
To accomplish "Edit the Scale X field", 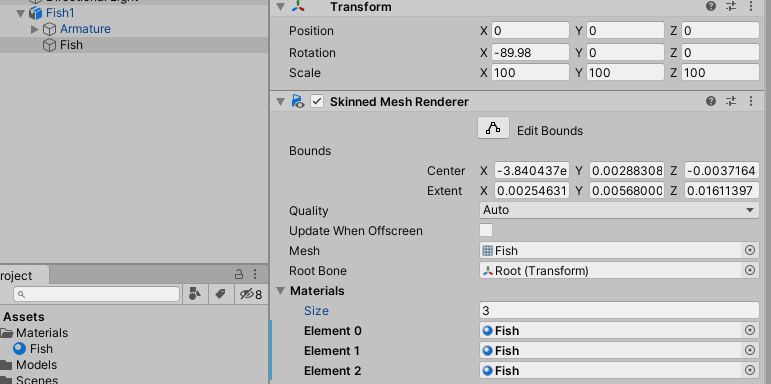I will click(530, 72).
